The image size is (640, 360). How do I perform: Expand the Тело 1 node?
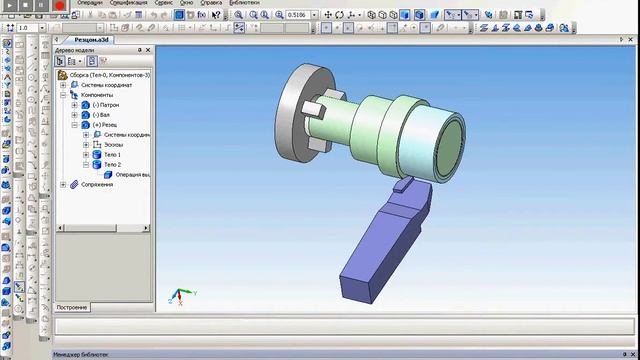pyautogui.click(x=86, y=154)
